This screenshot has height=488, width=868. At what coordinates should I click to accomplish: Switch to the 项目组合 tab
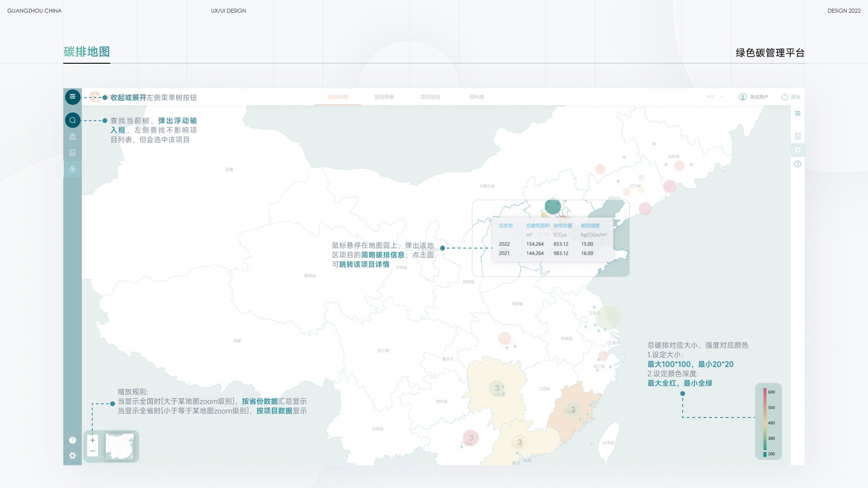click(430, 97)
